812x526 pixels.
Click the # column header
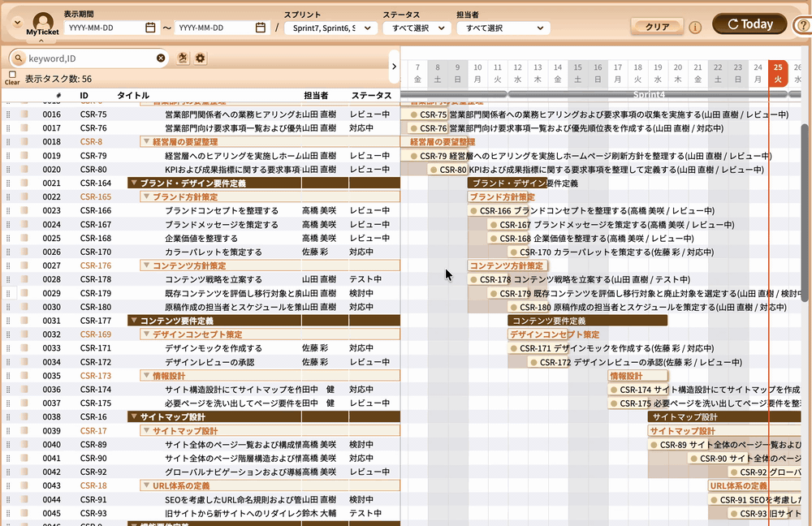point(58,95)
